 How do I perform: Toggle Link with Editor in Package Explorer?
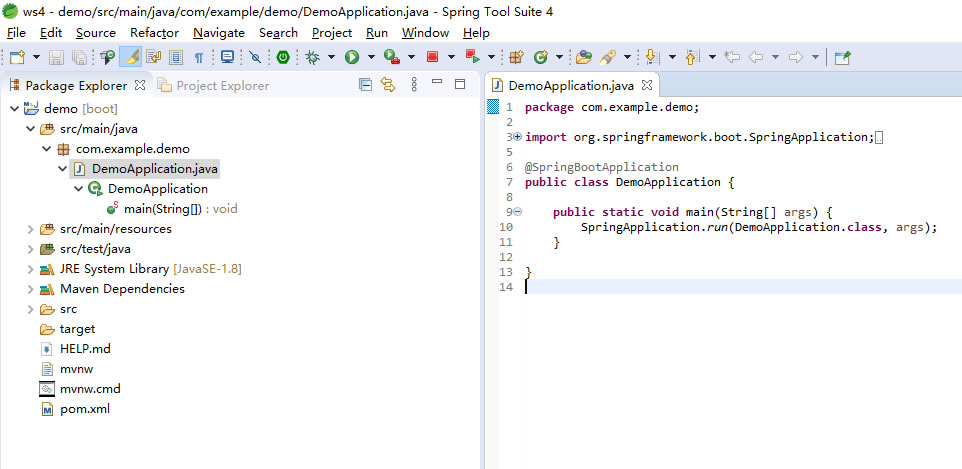[388, 85]
